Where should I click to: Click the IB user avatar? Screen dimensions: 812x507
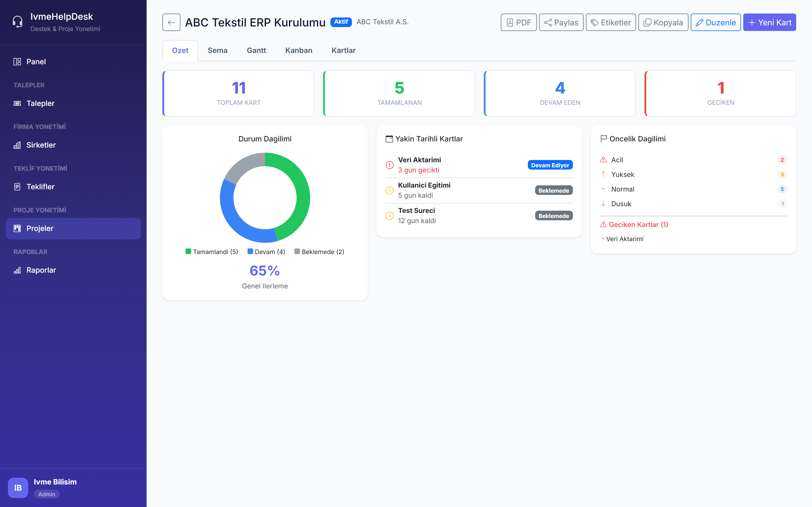pyautogui.click(x=18, y=488)
